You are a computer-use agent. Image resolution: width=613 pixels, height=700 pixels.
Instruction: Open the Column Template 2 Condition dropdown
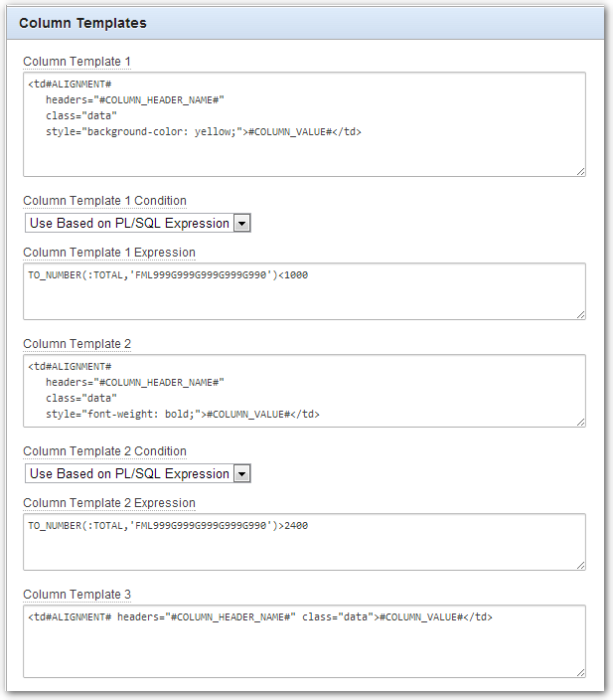pyautogui.click(x=138, y=473)
